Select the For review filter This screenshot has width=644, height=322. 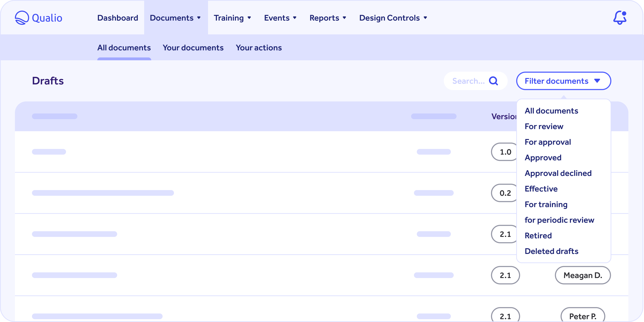click(544, 126)
